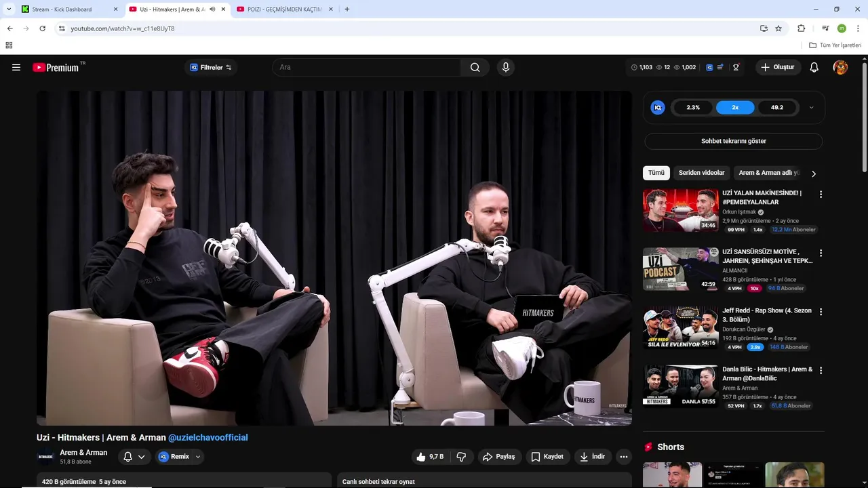Mute the Uzi - Hitmakers tab audio icon
The height and width of the screenshot is (488, 868).
pos(213,9)
